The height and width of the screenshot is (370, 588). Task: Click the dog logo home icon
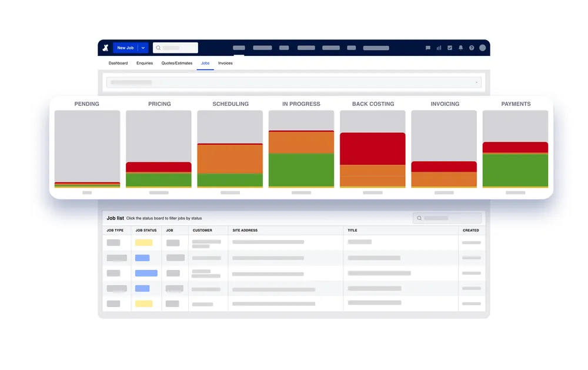point(105,48)
